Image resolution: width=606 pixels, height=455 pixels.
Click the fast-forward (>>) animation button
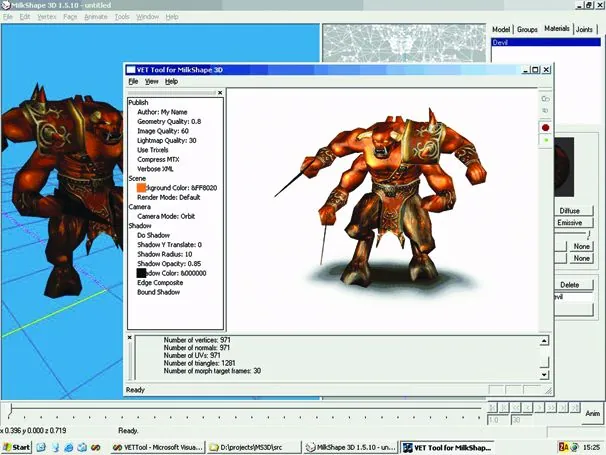tap(552, 407)
